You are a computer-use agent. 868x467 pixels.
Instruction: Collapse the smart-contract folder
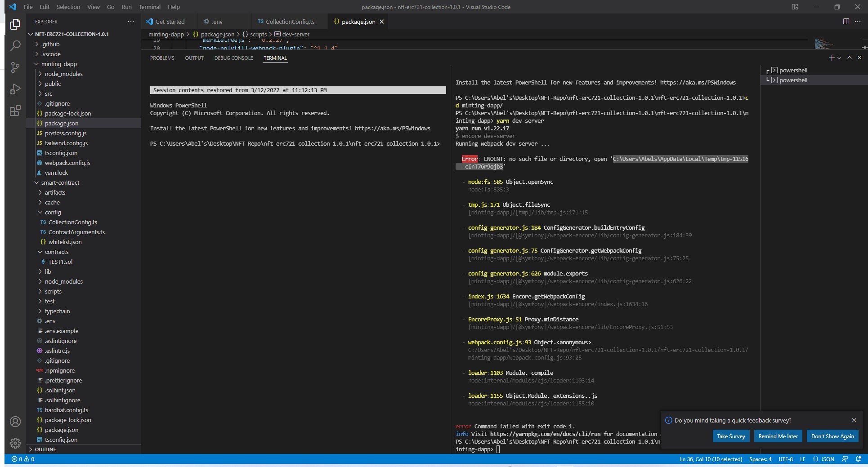point(61,182)
